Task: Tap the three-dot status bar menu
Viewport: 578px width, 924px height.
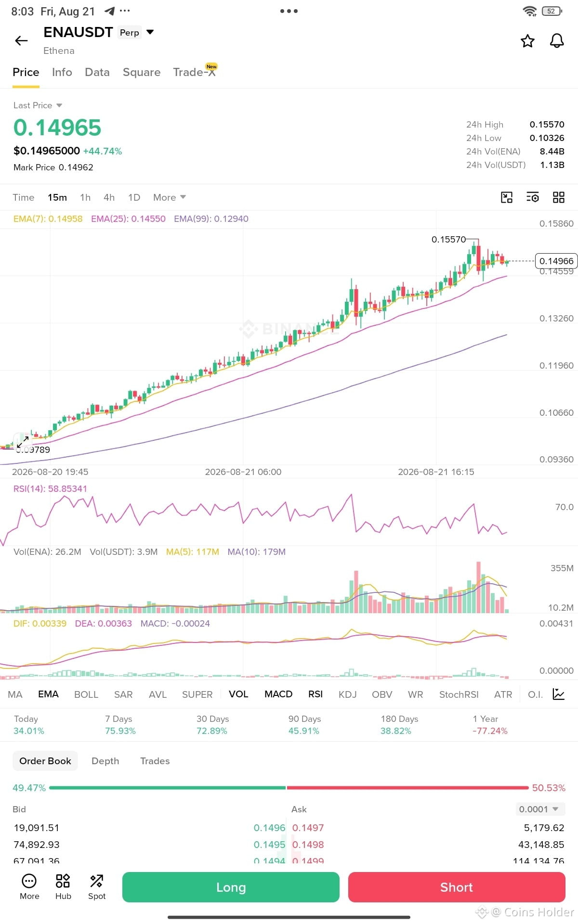Action: click(x=289, y=11)
